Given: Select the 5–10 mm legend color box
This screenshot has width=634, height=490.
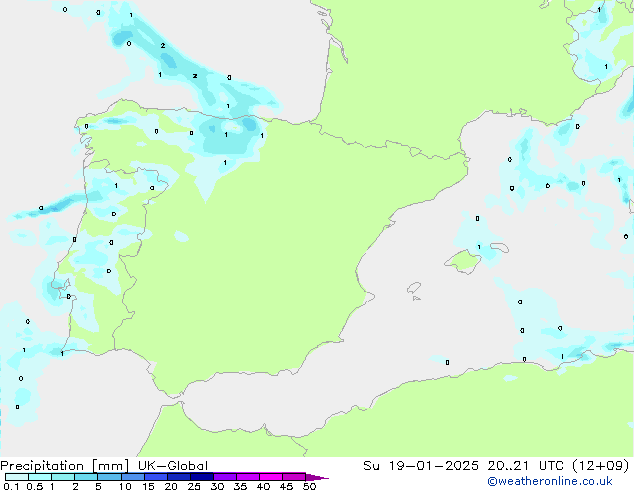Looking at the screenshot, I should click(109, 477).
